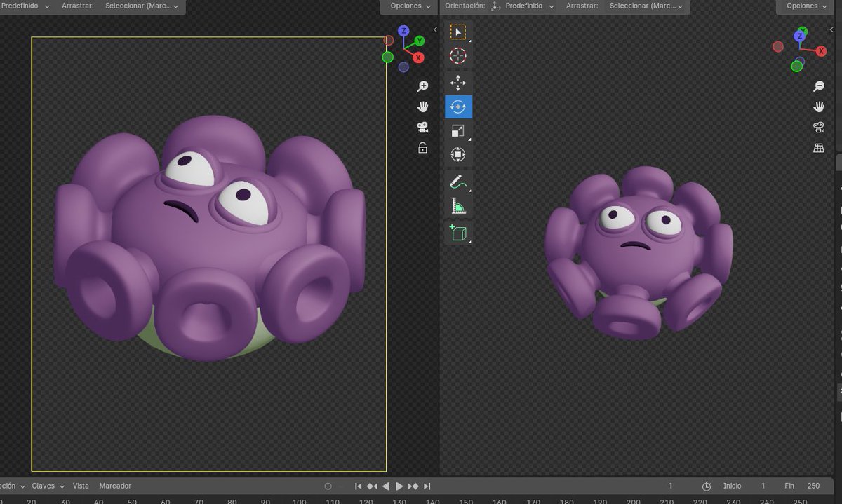842x504 pixels.
Task: Select the purple character in left camera view
Action: click(209, 240)
